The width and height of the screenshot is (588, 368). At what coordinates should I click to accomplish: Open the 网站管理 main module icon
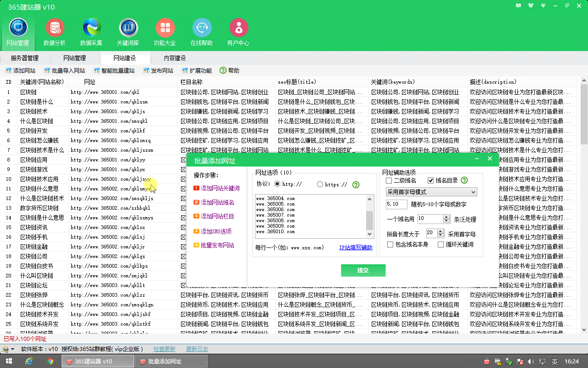tap(18, 32)
